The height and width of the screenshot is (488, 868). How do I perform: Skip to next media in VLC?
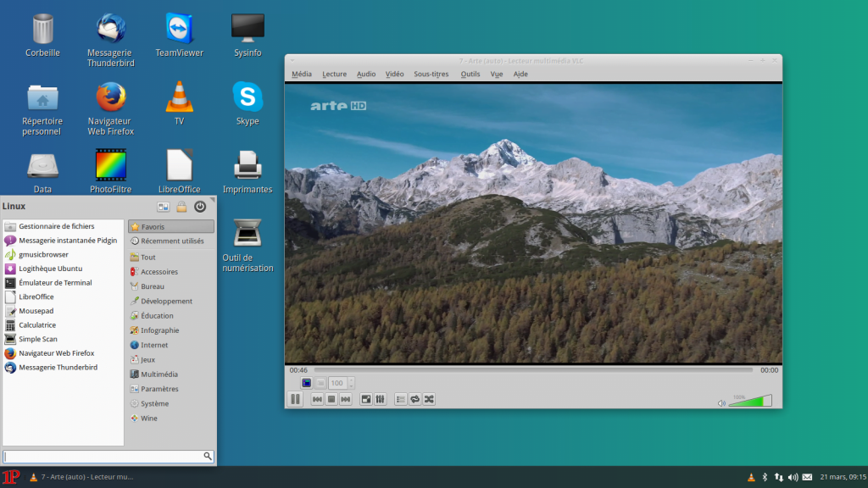tap(346, 399)
